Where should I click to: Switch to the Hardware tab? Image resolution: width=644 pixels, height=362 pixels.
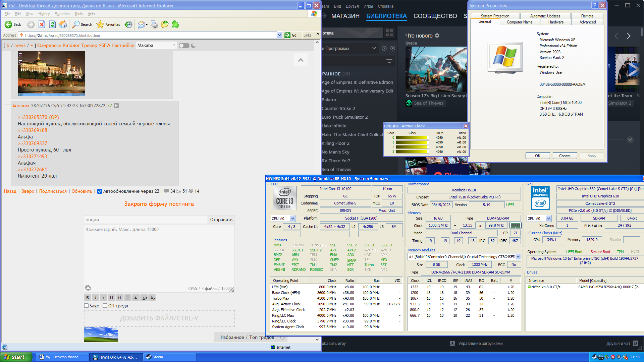(556, 22)
